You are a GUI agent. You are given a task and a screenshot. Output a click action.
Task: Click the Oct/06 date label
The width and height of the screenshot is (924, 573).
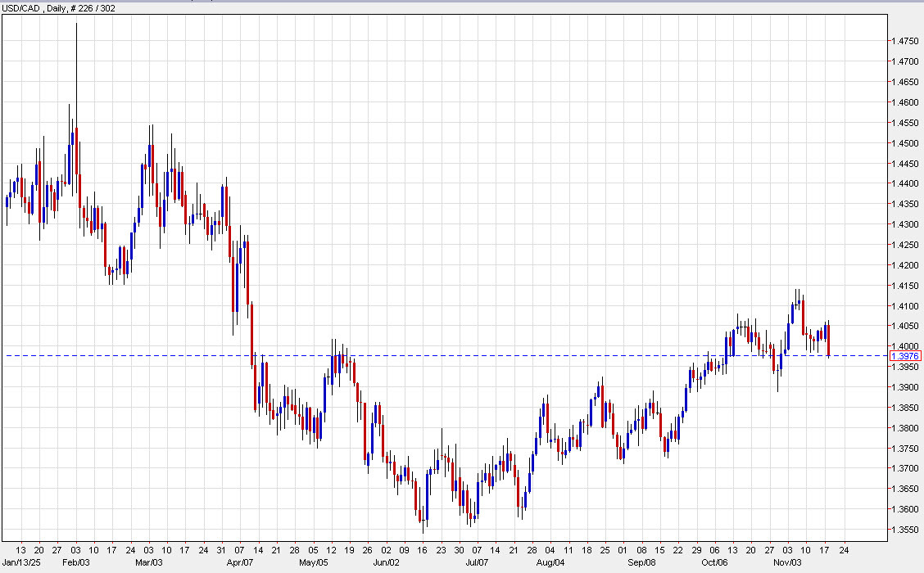coord(714,562)
